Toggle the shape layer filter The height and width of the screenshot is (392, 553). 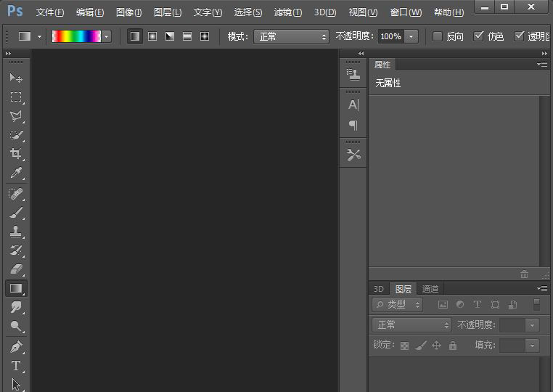coord(495,304)
